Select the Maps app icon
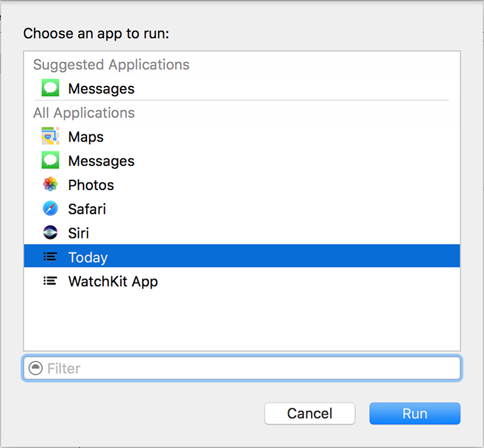 50,136
